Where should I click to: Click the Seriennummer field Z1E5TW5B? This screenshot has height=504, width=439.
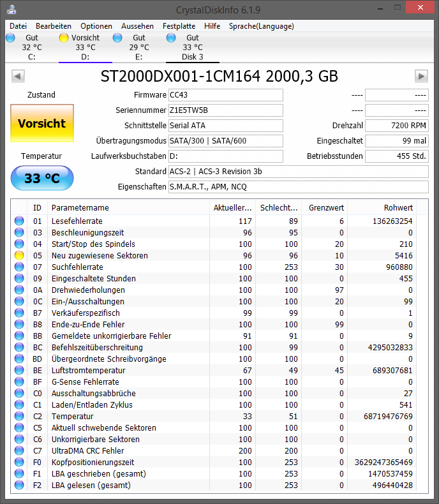pos(226,110)
